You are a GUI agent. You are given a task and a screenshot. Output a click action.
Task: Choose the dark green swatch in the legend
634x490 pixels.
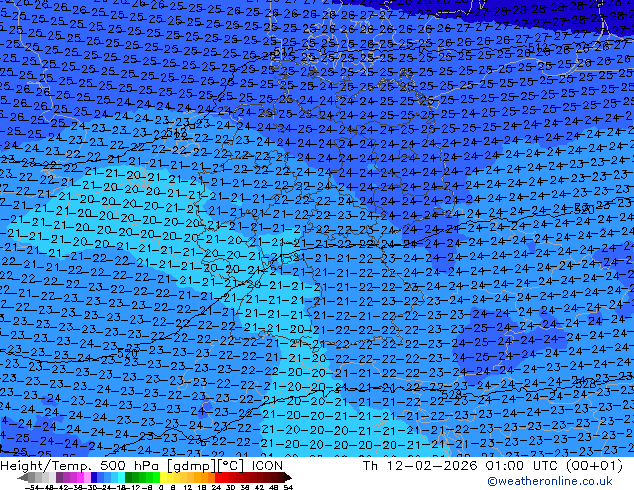point(129,478)
